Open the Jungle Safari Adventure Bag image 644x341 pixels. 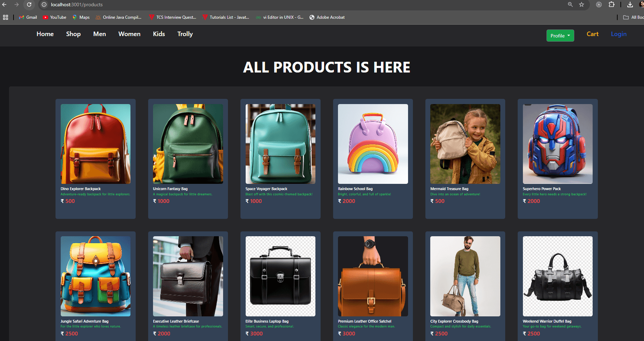click(x=96, y=276)
